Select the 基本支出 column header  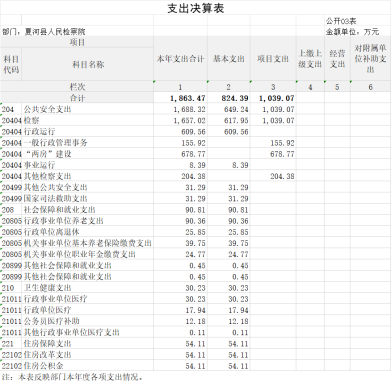pyautogui.click(x=229, y=59)
